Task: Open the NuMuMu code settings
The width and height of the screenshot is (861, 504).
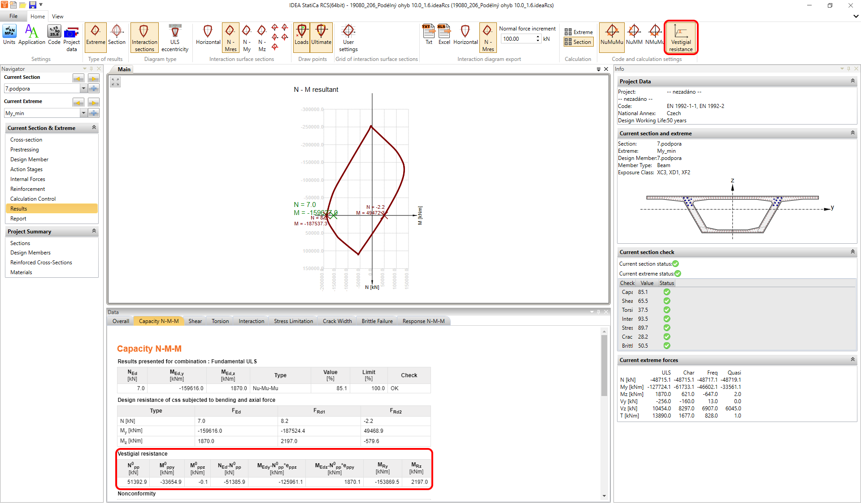Action: point(611,37)
